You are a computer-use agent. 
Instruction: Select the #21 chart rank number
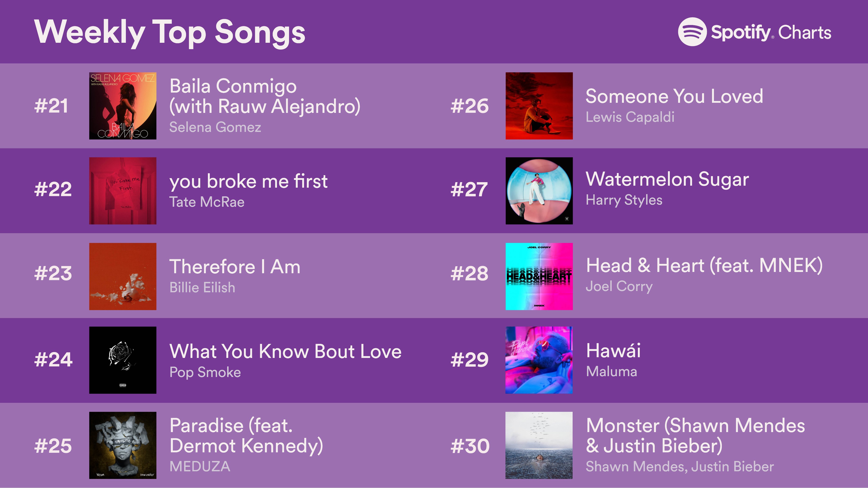pos(51,106)
